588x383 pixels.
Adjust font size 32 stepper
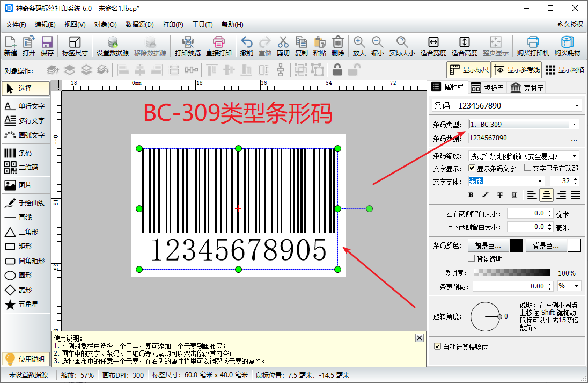(x=576, y=182)
